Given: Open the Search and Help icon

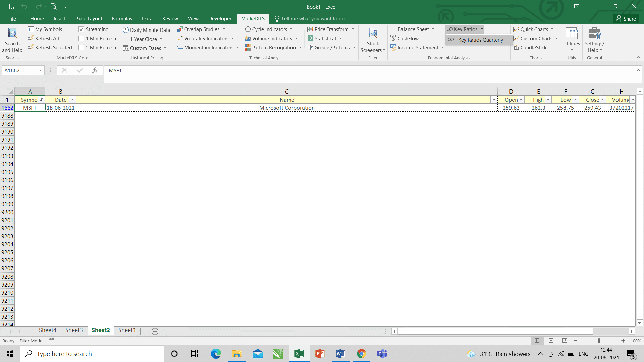Looking at the screenshot, I should [x=12, y=34].
